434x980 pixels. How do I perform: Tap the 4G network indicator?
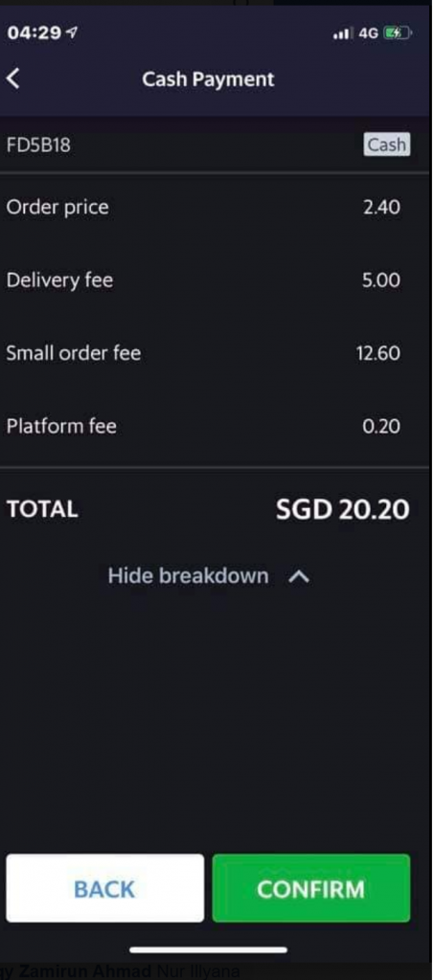point(368,33)
